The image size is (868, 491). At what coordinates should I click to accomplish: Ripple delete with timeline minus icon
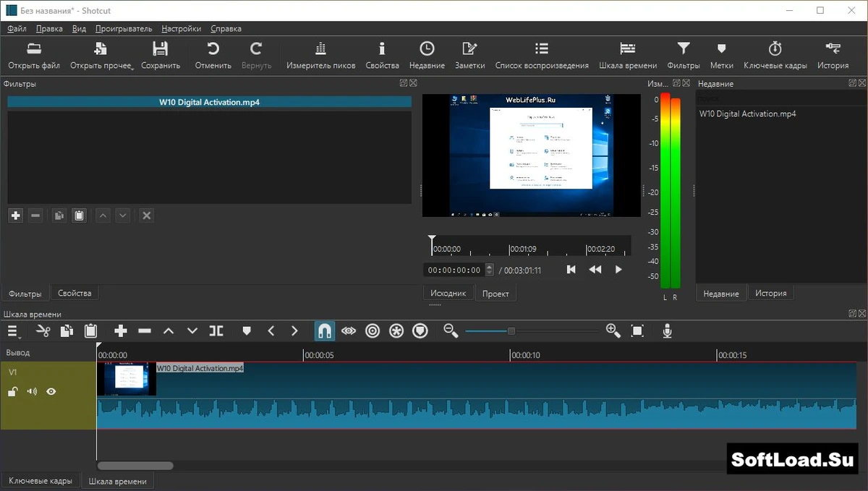tap(145, 331)
